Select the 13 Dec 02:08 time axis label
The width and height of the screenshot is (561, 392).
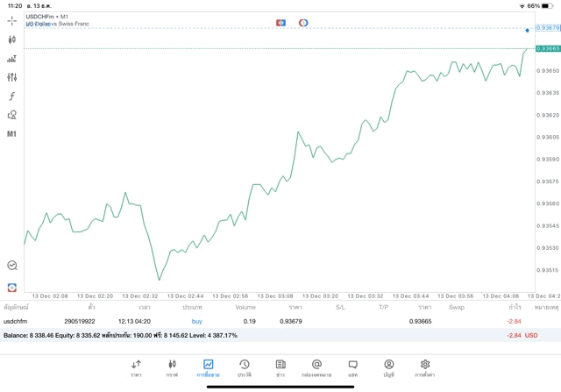click(50, 296)
